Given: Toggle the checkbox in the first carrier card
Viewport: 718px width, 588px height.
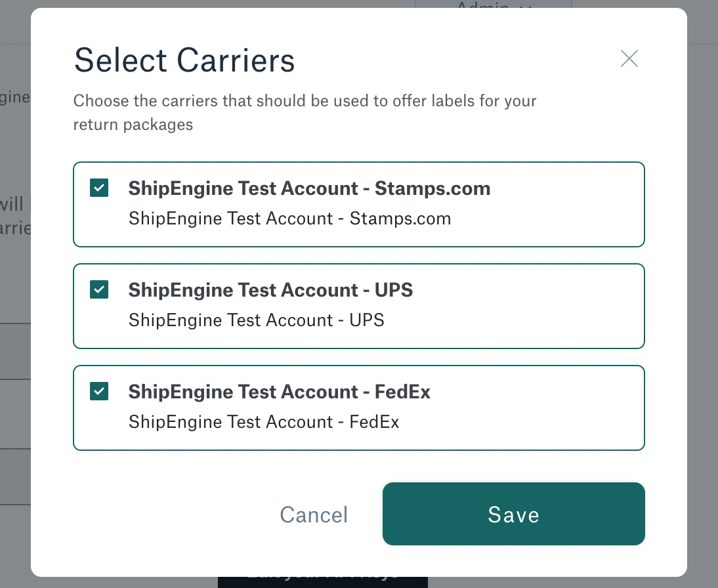Looking at the screenshot, I should pyautogui.click(x=98, y=188).
